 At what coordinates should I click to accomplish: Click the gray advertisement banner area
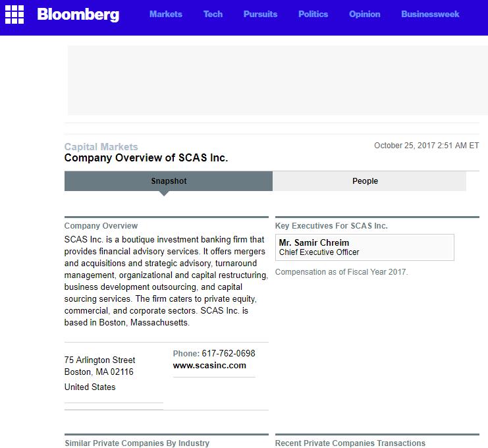click(278, 80)
